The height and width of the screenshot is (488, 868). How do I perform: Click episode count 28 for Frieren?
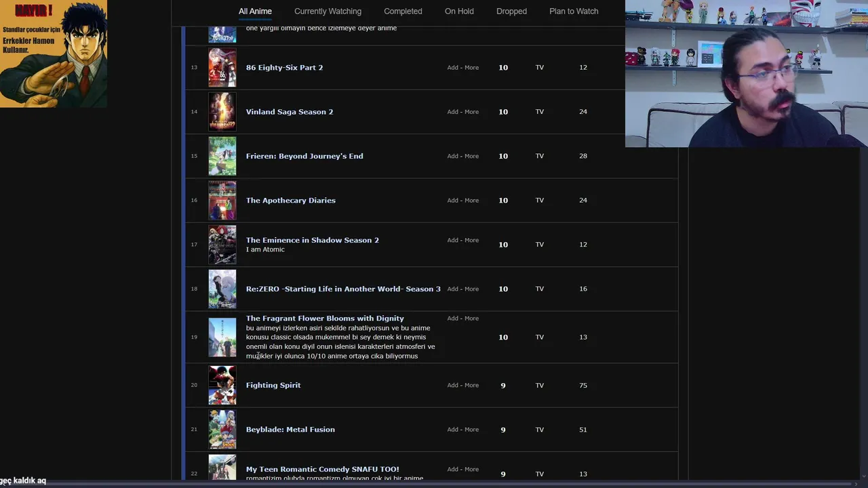583,156
